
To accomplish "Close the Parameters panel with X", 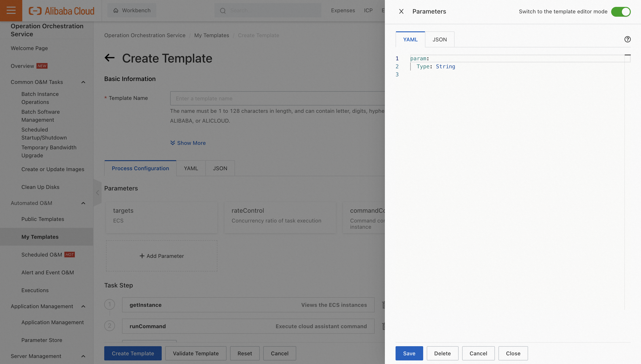I will coord(401,12).
